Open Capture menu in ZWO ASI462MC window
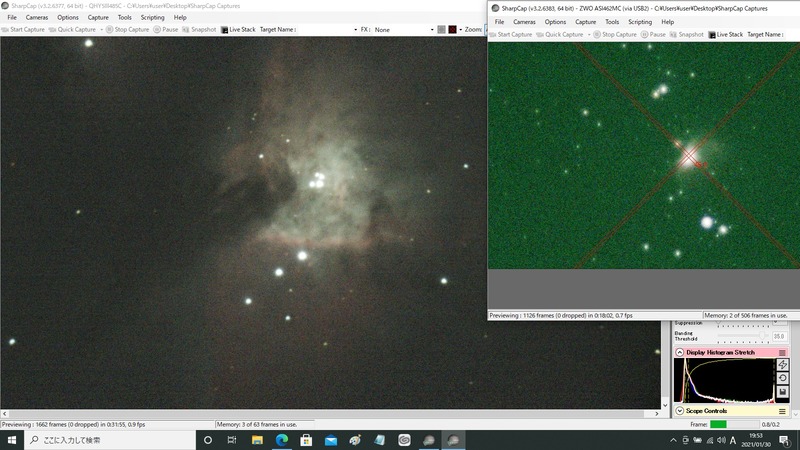Viewport: 800px width, 450px height. click(x=586, y=22)
